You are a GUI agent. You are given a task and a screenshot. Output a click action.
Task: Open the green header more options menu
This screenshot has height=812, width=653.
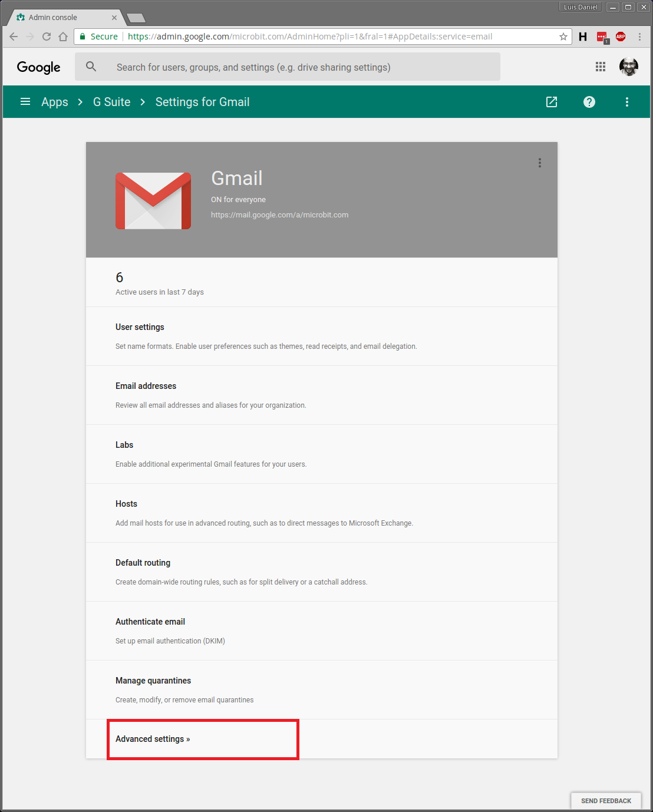627,102
